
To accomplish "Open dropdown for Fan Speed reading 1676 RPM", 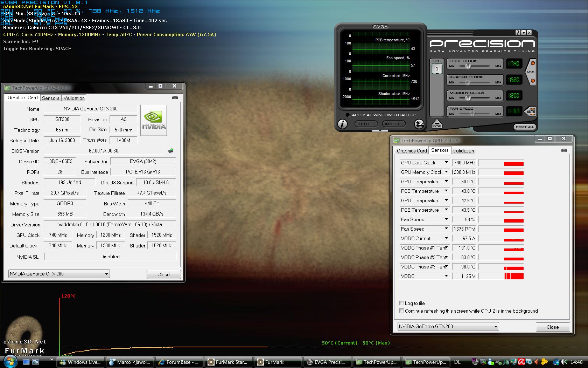I will (446, 229).
